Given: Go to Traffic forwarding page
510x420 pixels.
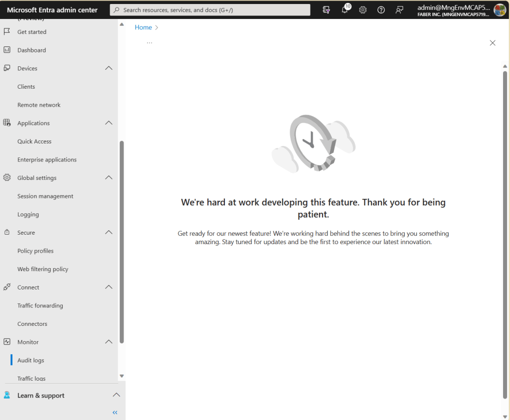Looking at the screenshot, I should point(40,306).
